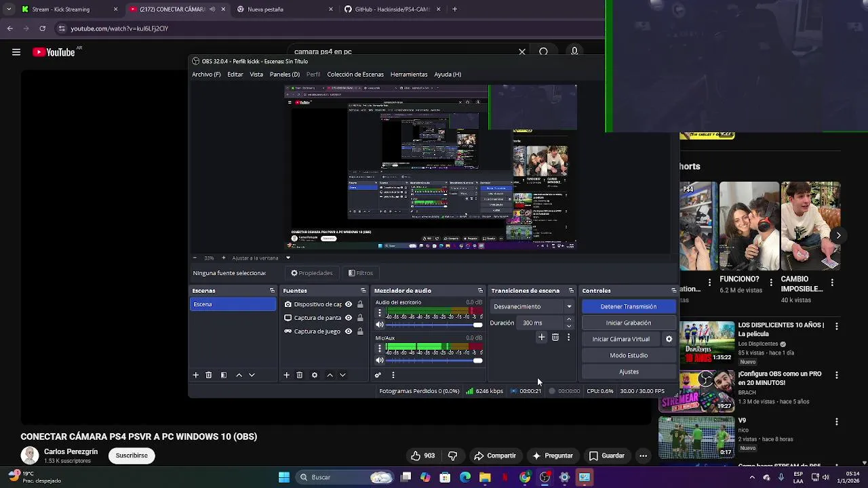
Task: Move scene up in Escenas toolbar
Action: (x=239, y=375)
